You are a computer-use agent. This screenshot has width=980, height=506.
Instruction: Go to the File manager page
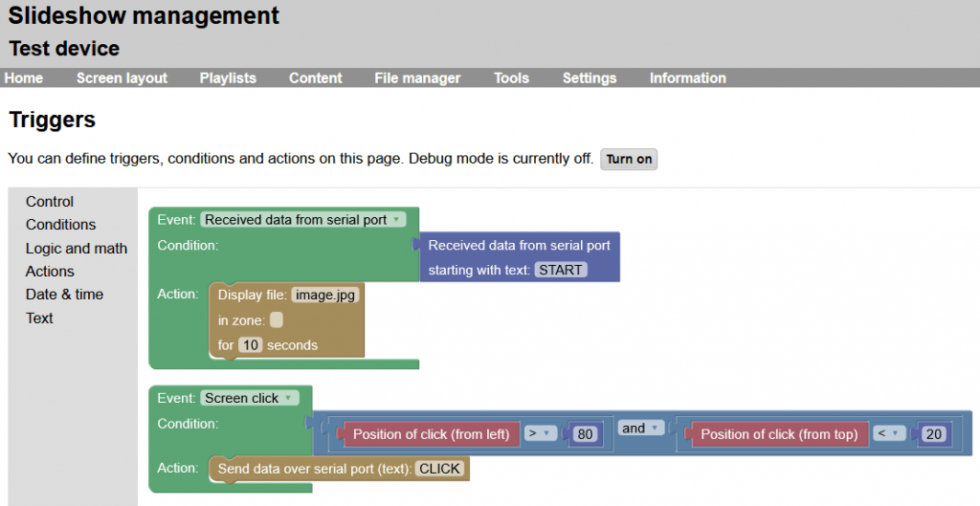(x=417, y=78)
